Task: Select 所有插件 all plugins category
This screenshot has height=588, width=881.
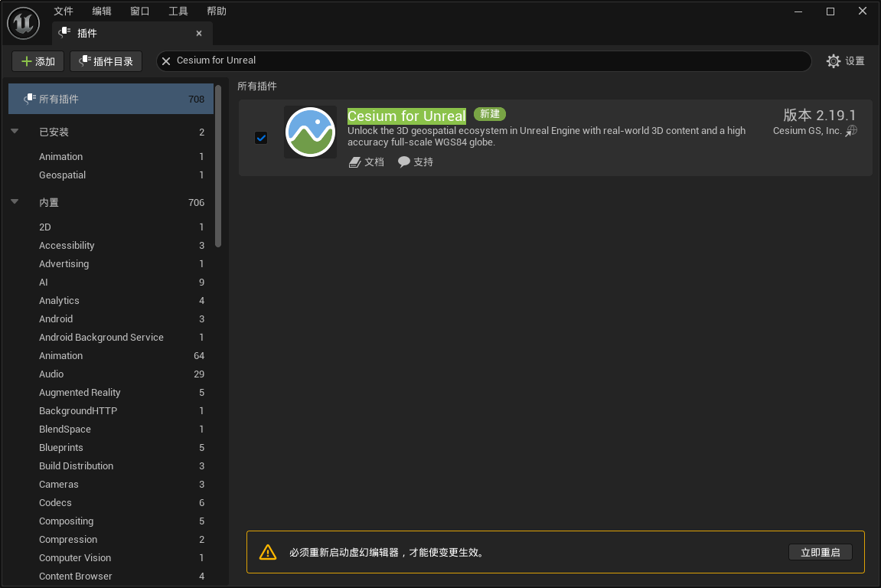Action: [111, 99]
